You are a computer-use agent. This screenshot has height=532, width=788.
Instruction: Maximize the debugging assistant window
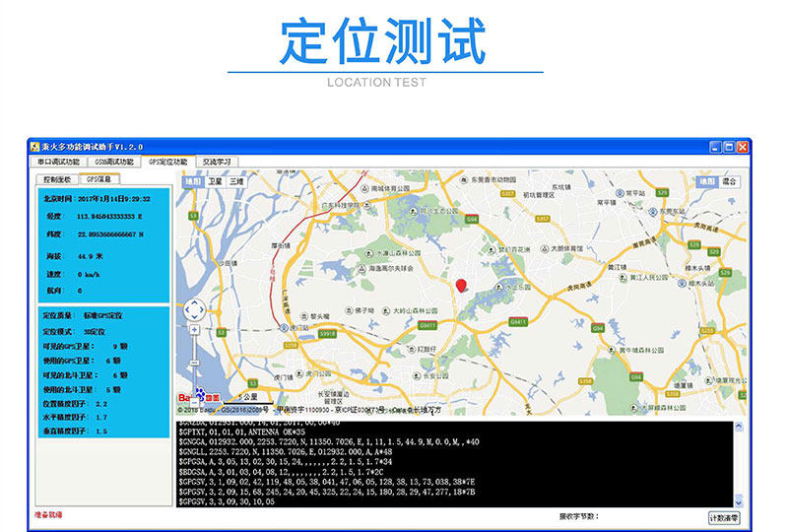pos(729,147)
